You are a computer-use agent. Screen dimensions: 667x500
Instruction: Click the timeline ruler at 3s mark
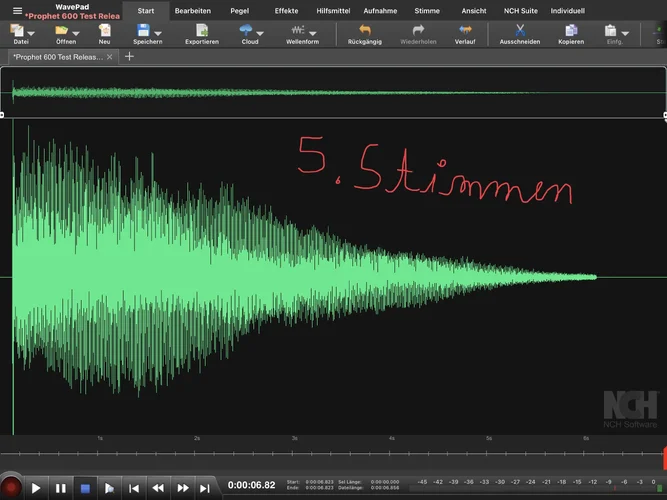(x=295, y=438)
